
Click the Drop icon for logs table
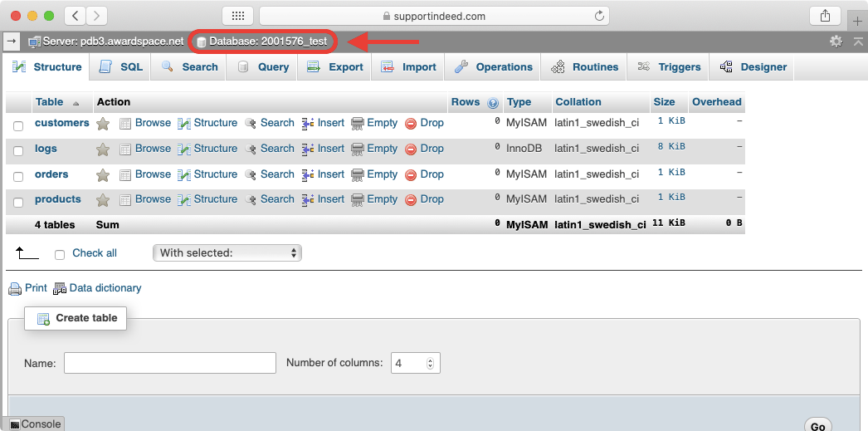411,149
